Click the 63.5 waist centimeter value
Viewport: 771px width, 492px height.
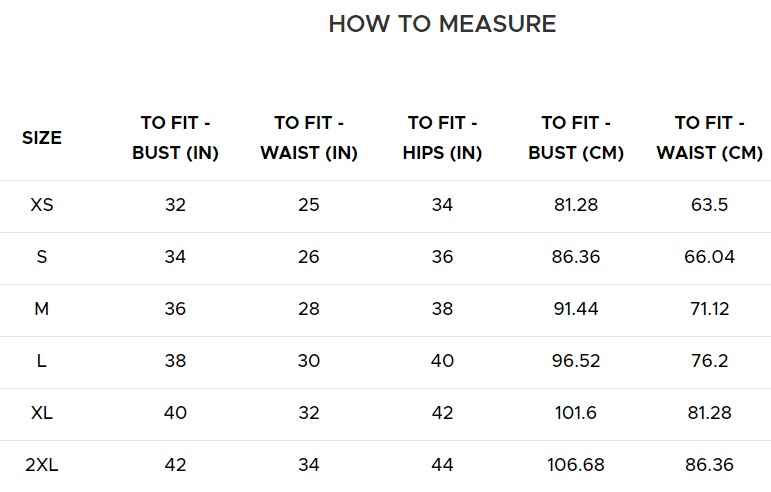709,205
